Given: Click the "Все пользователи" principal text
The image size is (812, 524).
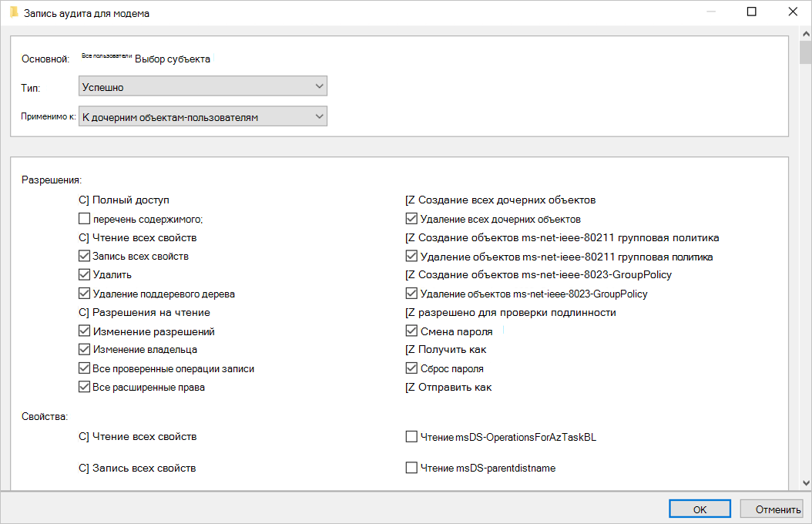Looking at the screenshot, I should [106, 56].
